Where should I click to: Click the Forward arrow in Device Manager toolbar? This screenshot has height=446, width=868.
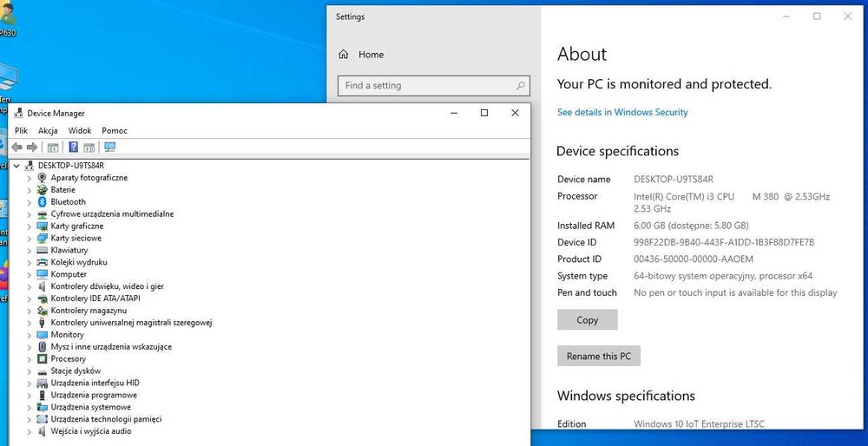32,148
